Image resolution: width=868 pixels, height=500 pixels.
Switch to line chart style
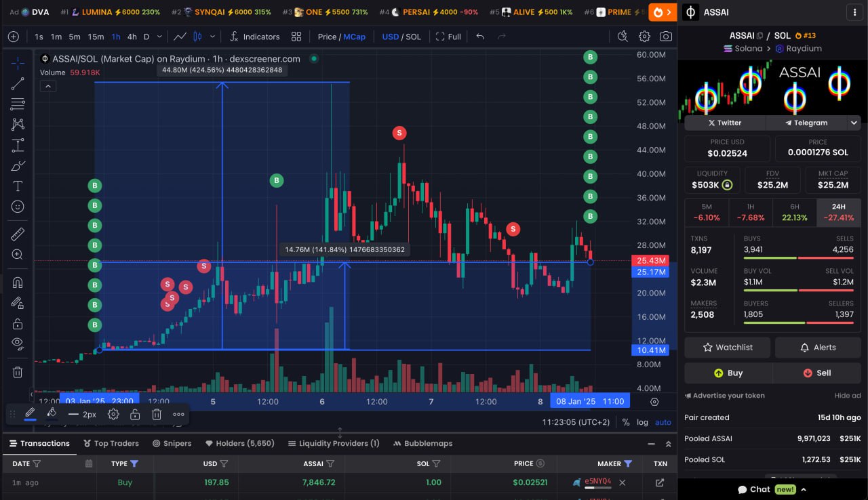(x=180, y=37)
